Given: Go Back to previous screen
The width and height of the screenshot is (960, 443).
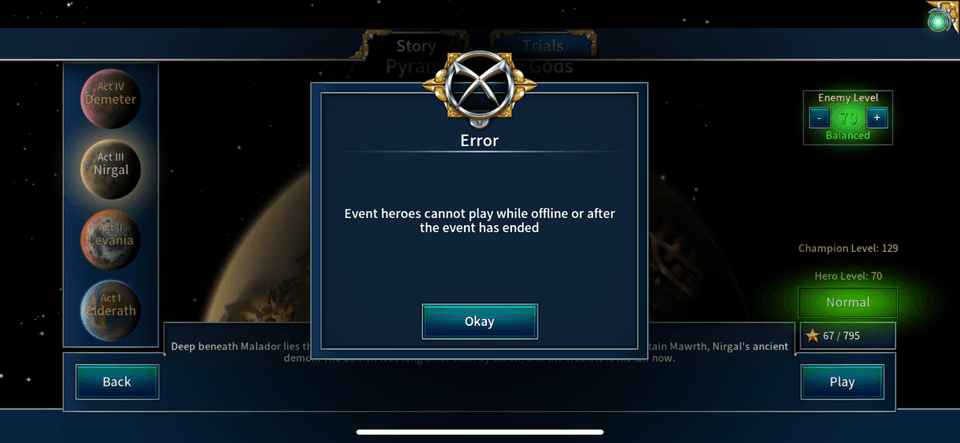Looking at the screenshot, I should pos(117,382).
